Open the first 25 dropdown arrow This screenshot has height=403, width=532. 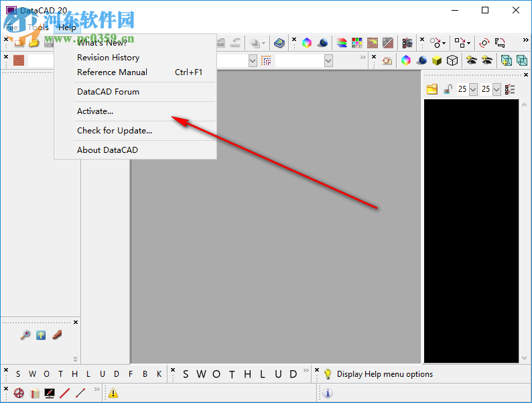tap(473, 89)
